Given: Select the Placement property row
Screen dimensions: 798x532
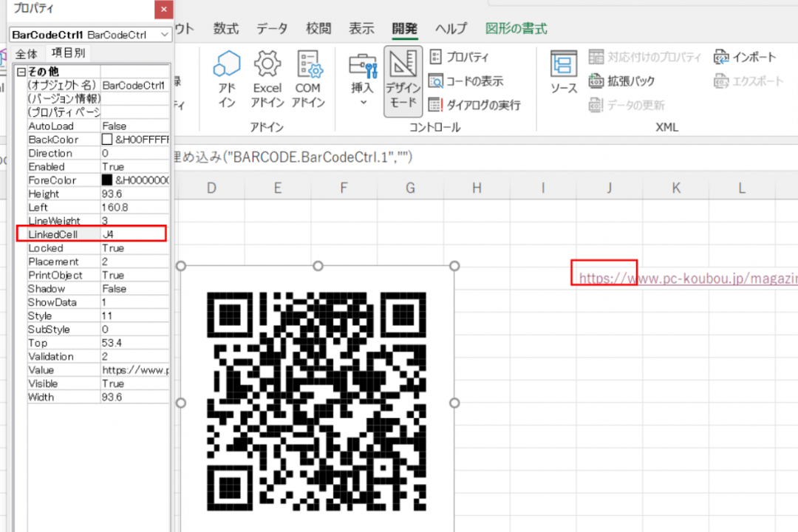Looking at the screenshot, I should pyautogui.click(x=98, y=262).
